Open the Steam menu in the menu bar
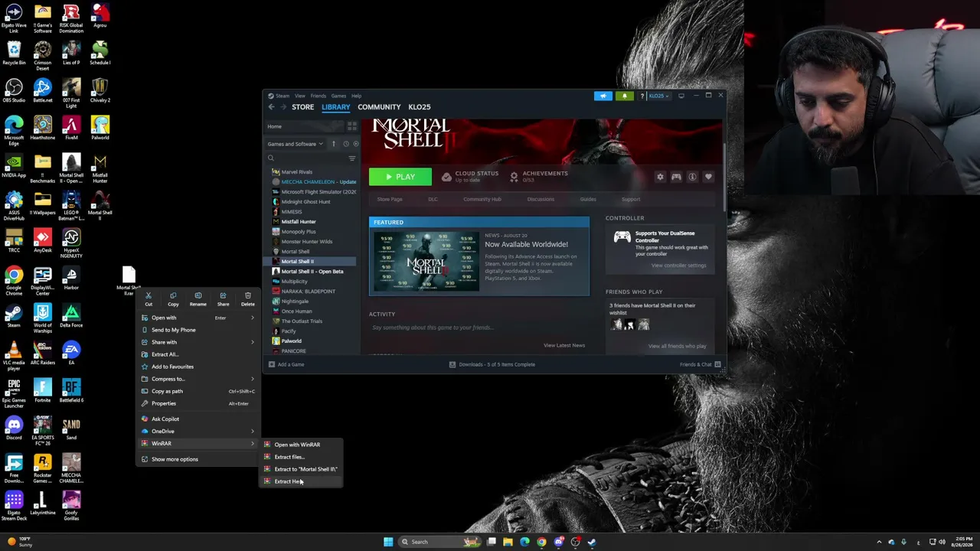 (x=283, y=96)
